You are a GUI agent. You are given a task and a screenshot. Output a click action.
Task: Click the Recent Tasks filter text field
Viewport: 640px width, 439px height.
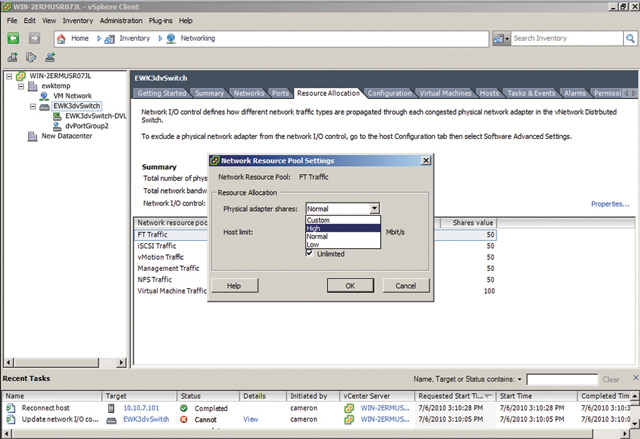coord(562,379)
